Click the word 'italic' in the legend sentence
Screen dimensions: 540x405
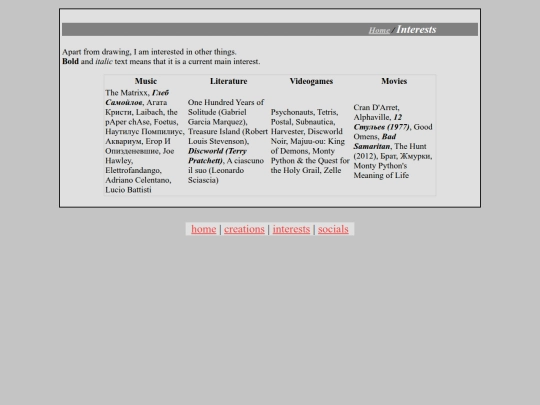[104, 61]
